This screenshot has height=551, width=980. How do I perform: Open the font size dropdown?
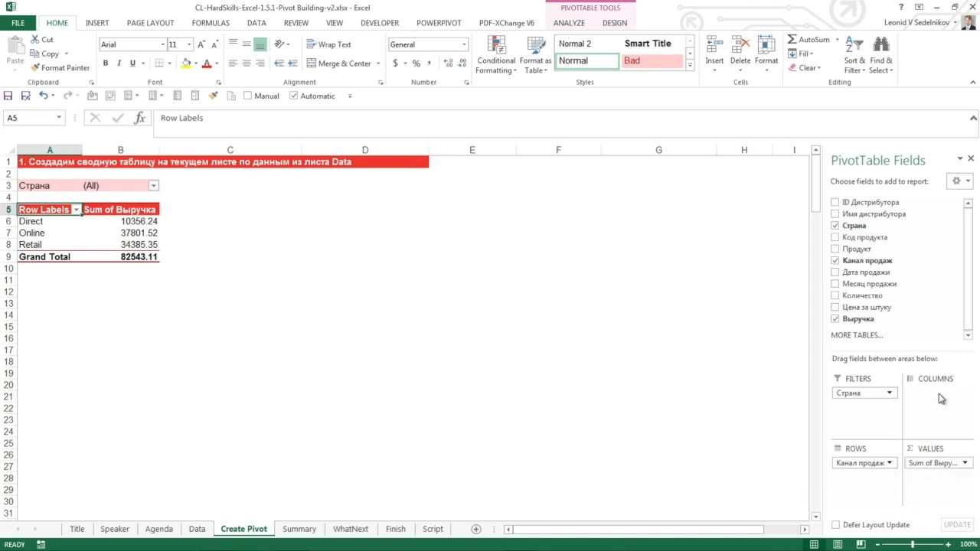(189, 44)
